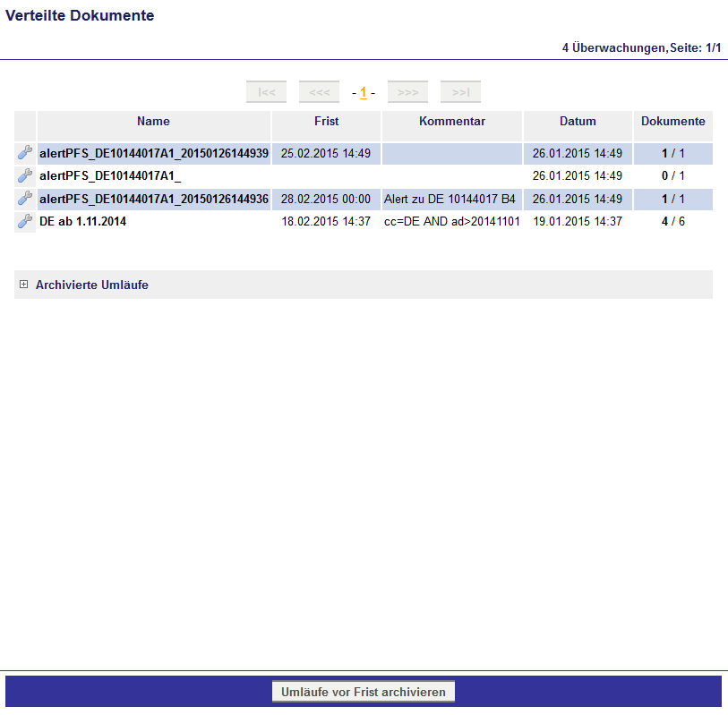Click wrench icon beside alertPFS_DE10144017A1_ row
Image resolution: width=728 pixels, height=715 pixels.
pyautogui.click(x=25, y=176)
